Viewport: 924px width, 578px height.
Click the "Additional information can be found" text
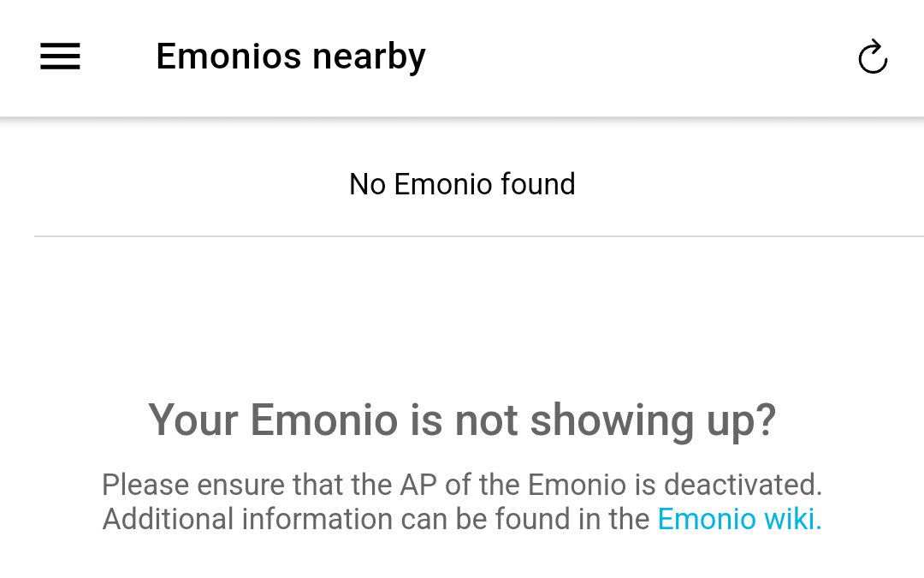pyautogui.click(x=376, y=519)
